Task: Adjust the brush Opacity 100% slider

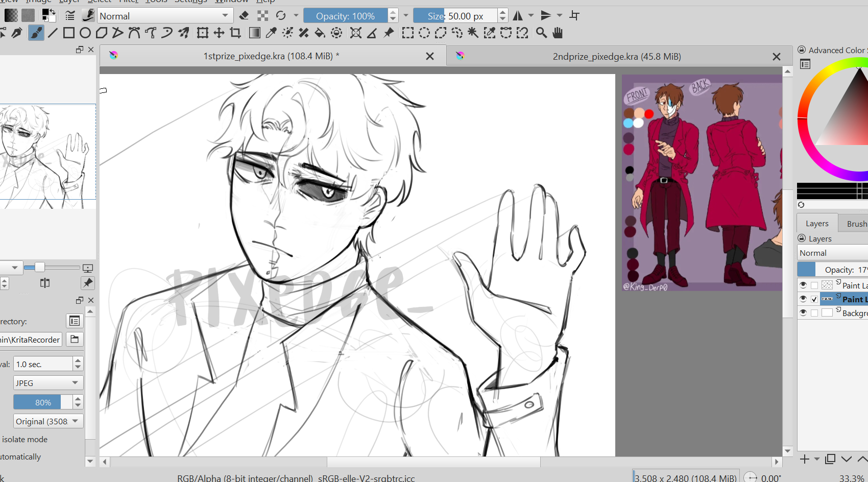Action: pos(346,16)
